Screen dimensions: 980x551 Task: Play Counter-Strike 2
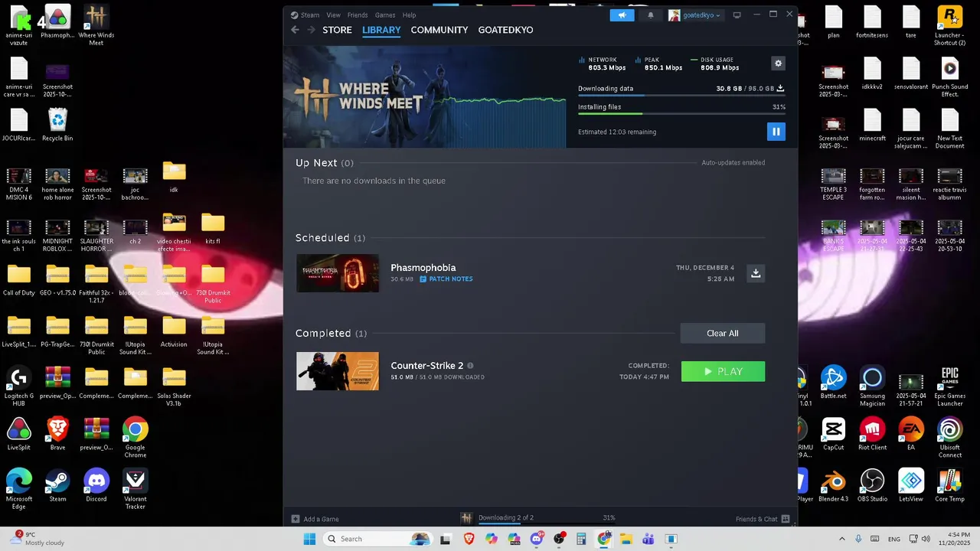[x=723, y=371]
